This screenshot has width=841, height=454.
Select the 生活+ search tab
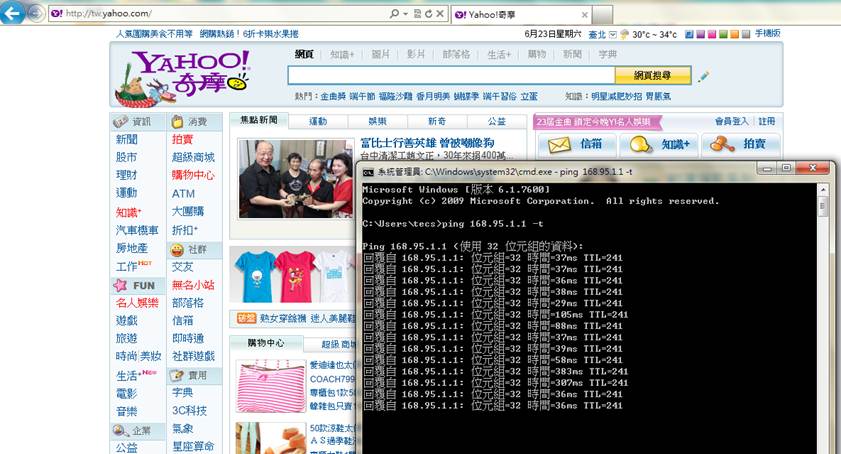499,54
